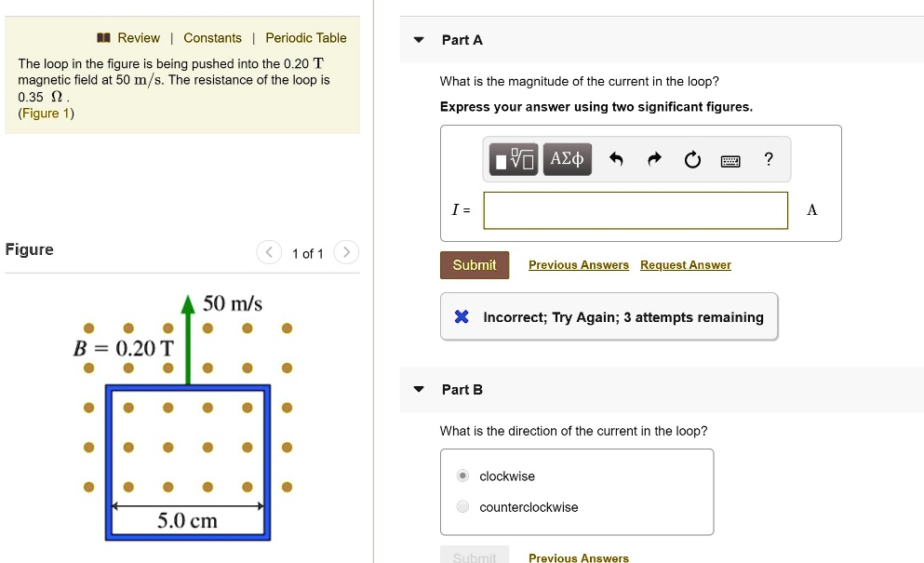Click the Greek letters ΑΣΦ icon
The width and height of the screenshot is (924, 563).
[x=567, y=159]
